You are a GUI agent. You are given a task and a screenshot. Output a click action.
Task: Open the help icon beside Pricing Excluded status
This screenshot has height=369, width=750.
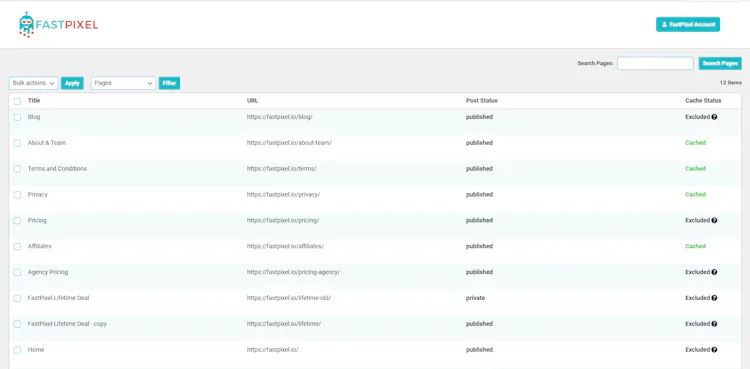tap(714, 220)
